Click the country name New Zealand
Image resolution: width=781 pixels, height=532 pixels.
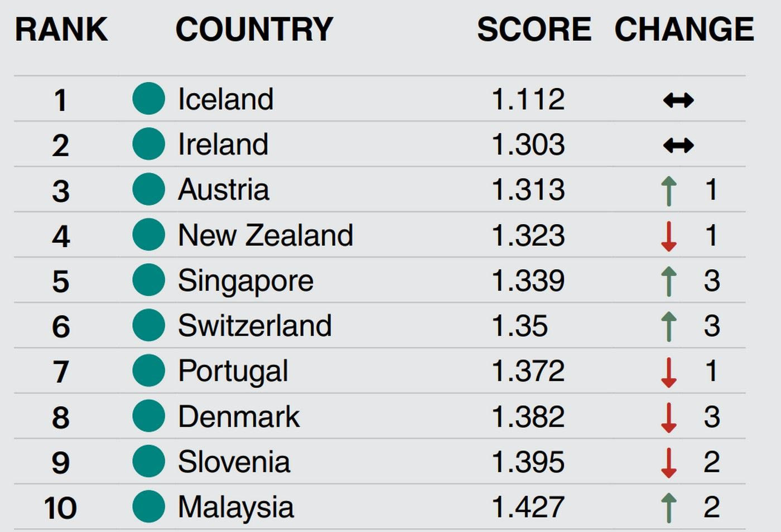pyautogui.click(x=266, y=235)
